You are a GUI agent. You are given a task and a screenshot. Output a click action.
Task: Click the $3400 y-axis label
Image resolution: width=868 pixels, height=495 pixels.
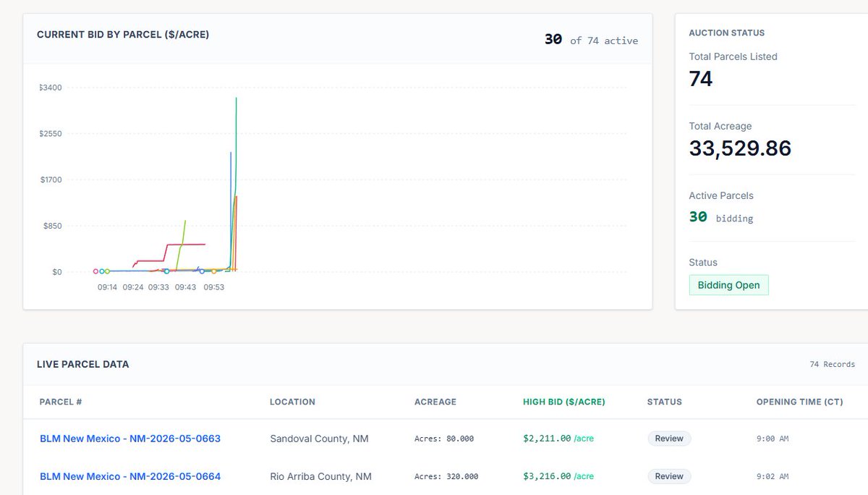coord(51,88)
